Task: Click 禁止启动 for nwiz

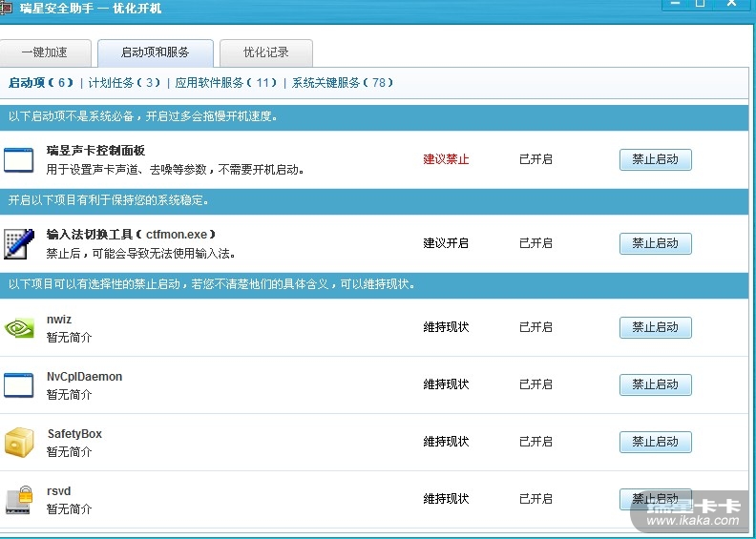Action: (x=655, y=327)
